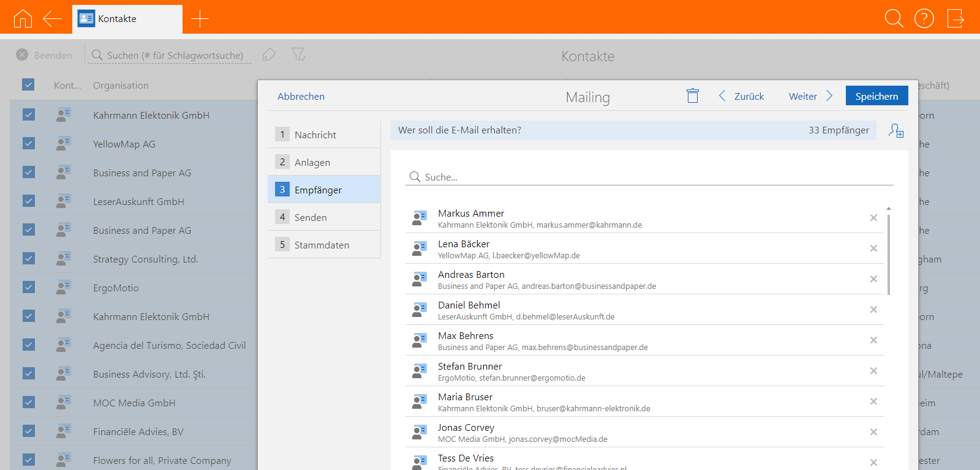Uncheck the YellowMap AG row checkbox
Image resolution: width=980 pixels, height=470 pixels.
28,143
